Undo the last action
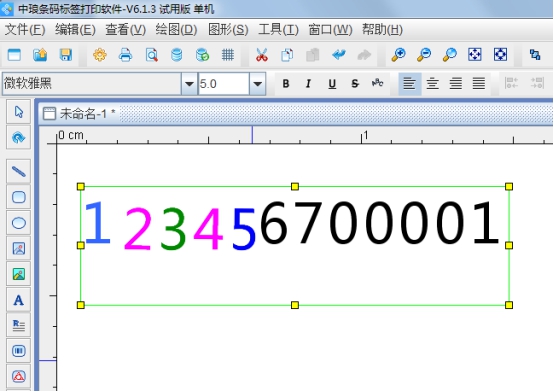Image resolution: width=554 pixels, height=392 pixels. 339,55
